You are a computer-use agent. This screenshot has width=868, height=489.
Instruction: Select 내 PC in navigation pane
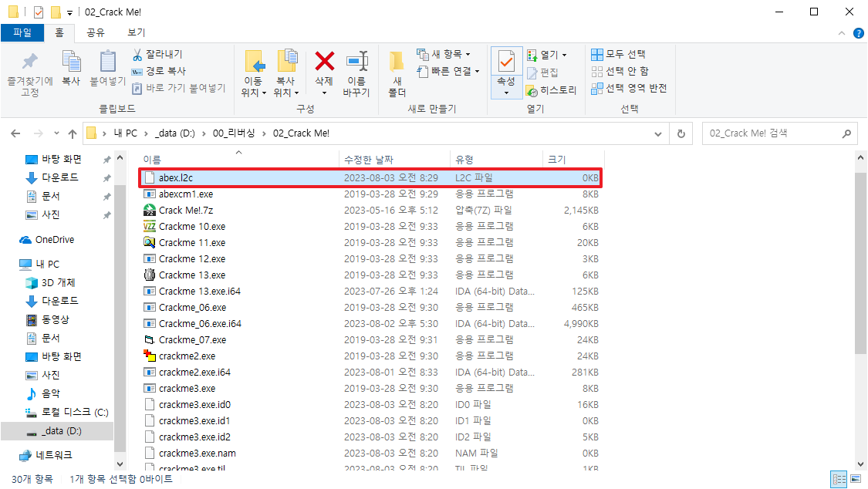pyautogui.click(x=48, y=264)
